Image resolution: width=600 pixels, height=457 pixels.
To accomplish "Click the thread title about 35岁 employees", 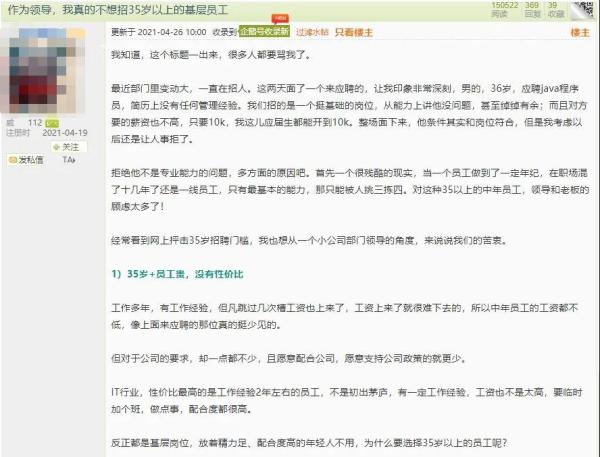I will coord(118,10).
